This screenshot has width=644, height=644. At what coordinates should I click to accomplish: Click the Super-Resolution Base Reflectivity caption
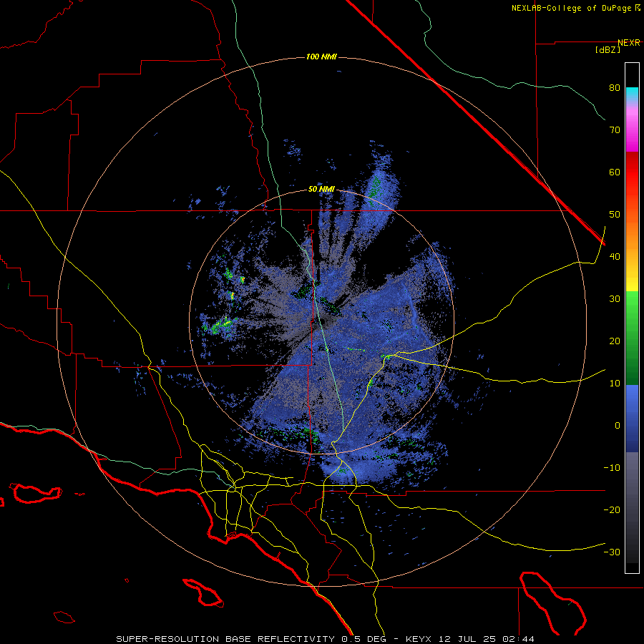[225, 639]
